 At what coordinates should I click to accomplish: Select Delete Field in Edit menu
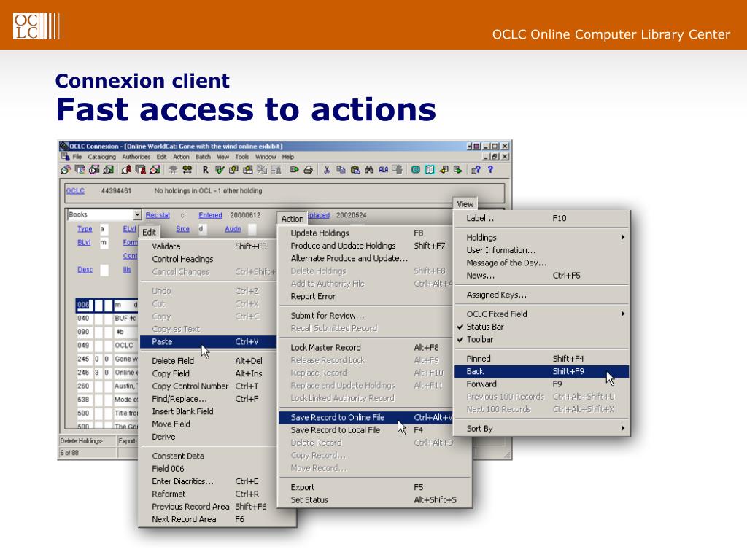(208, 361)
